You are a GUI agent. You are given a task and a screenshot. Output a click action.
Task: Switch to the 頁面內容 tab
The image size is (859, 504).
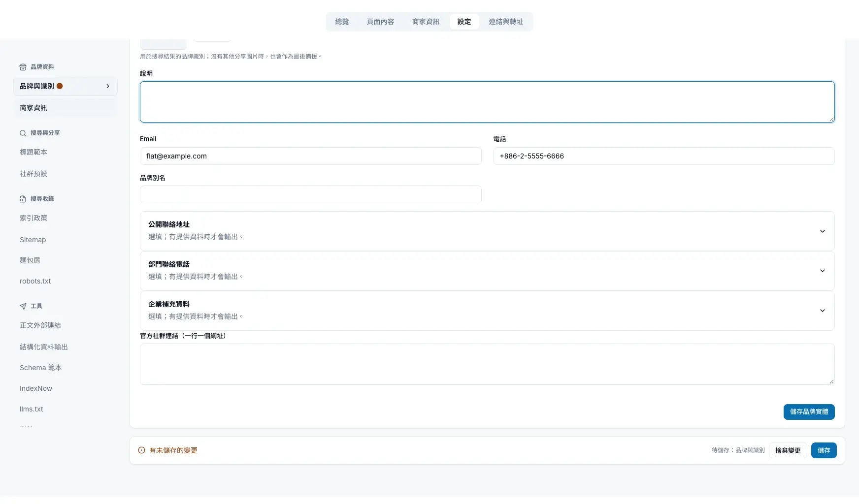380,22
